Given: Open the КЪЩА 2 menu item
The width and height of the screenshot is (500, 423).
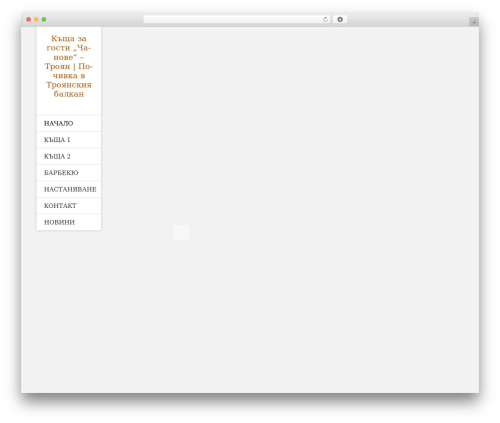Looking at the screenshot, I should pyautogui.click(x=69, y=156).
